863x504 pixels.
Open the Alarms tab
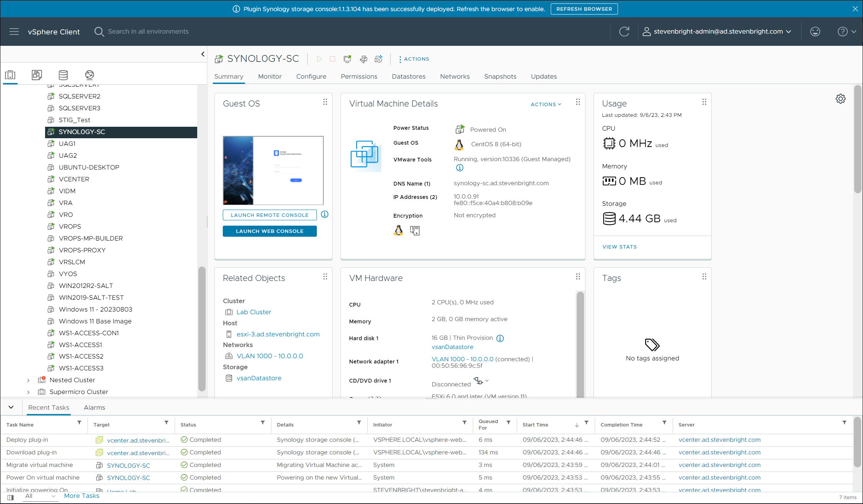click(x=94, y=407)
